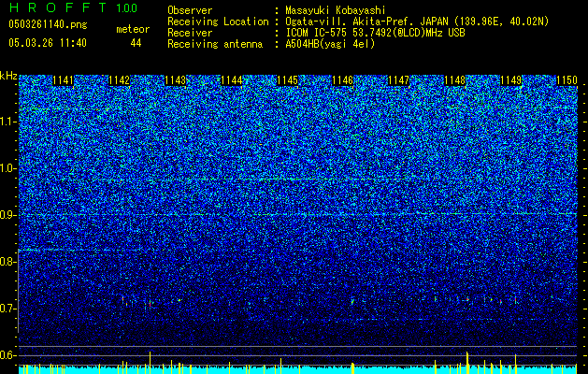Select the file name 0503261140.png
588x374 pixels.
(48, 25)
